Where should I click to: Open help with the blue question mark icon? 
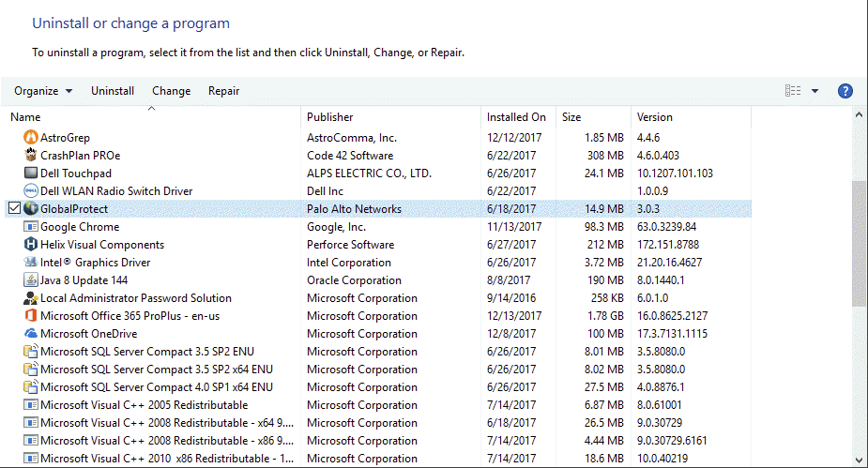click(x=845, y=91)
